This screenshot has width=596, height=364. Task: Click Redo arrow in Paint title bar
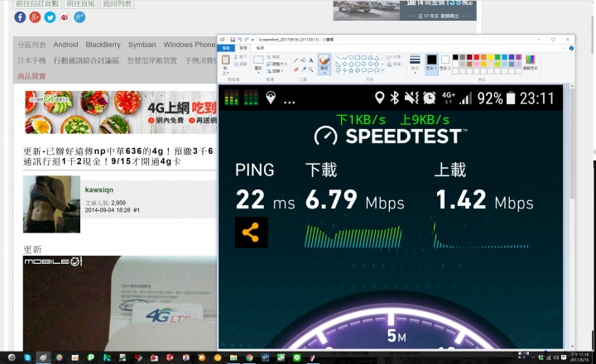coord(247,39)
